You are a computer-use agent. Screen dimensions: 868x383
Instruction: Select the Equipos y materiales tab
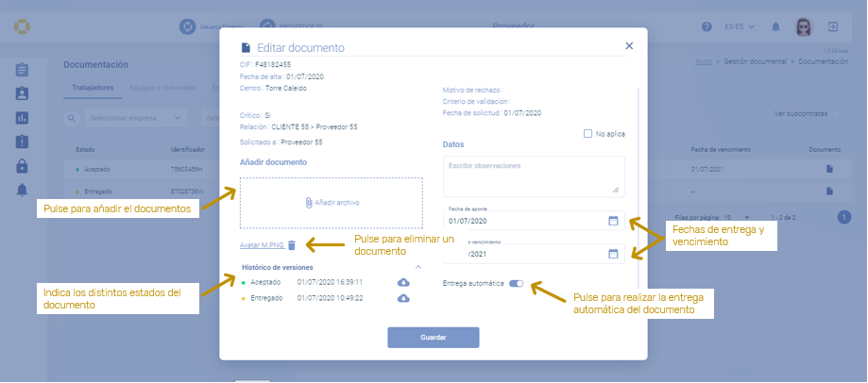[162, 88]
